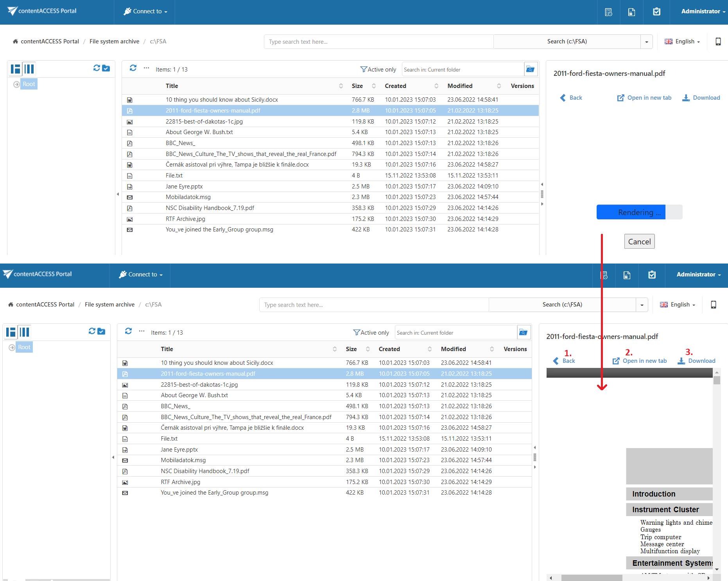Click the search-in-folder icon in upper list
Image resolution: width=728 pixels, height=581 pixels.
click(x=530, y=70)
